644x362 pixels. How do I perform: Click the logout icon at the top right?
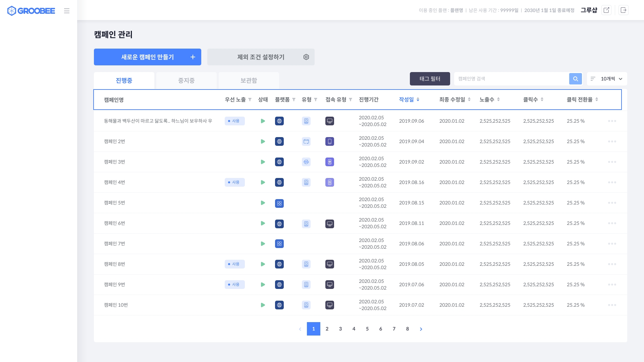point(623,10)
